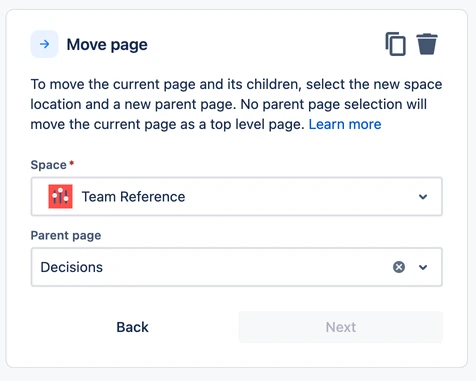Go back with the Back button
The width and height of the screenshot is (476, 381).
click(x=132, y=327)
